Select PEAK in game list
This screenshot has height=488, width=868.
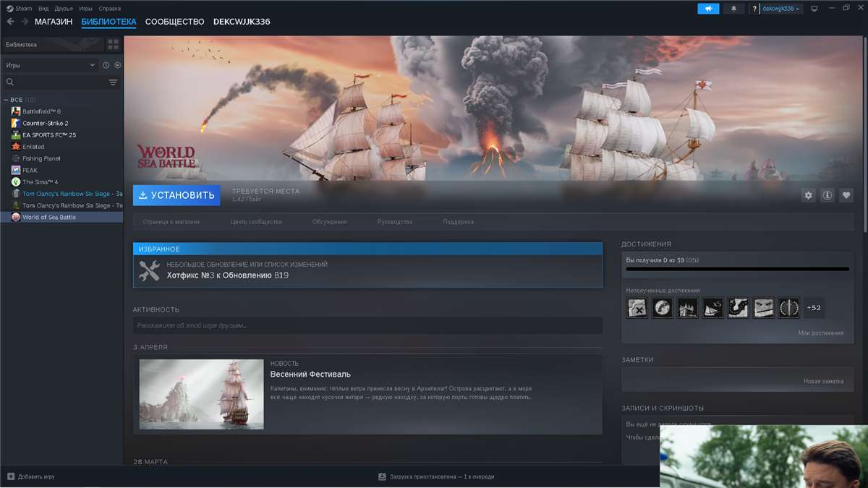[x=30, y=170]
